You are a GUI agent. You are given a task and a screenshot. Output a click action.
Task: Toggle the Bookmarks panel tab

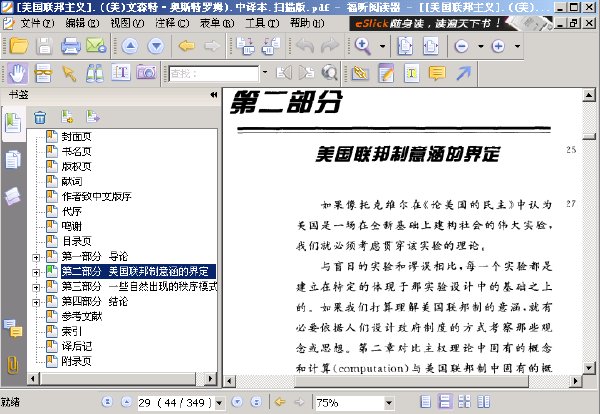[13, 123]
